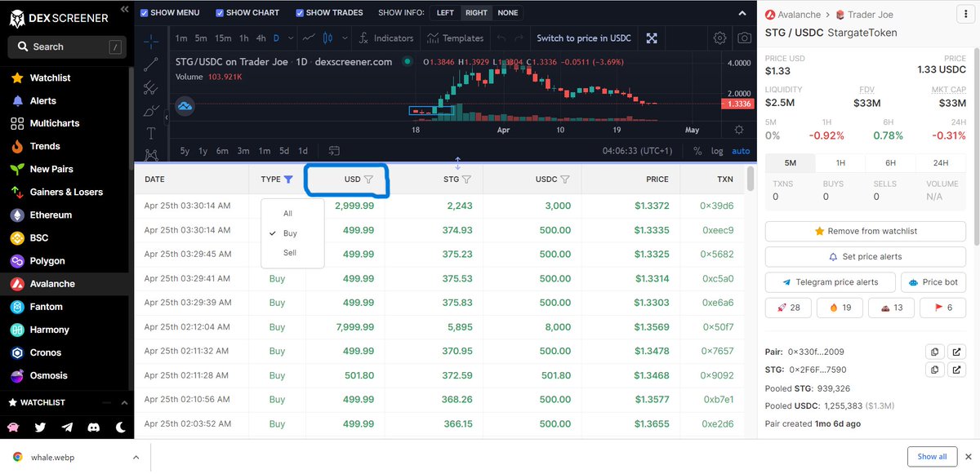Switch stats to the 6H tab
The height and width of the screenshot is (474, 980).
pos(891,163)
